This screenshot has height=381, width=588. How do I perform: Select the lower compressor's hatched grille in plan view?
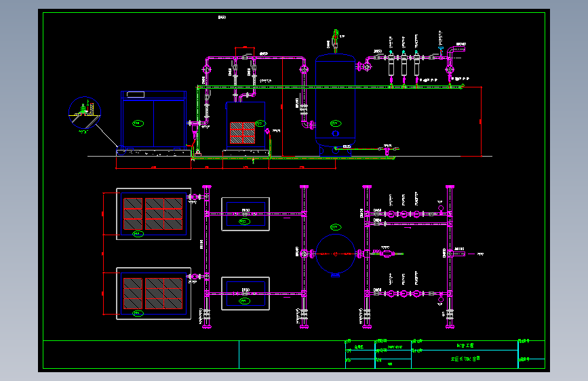click(x=153, y=294)
